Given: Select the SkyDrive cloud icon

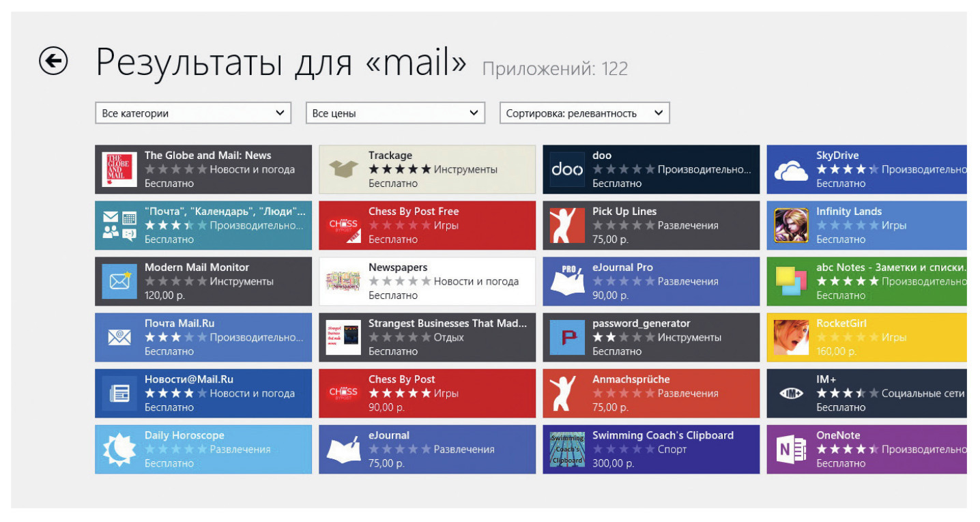Looking at the screenshot, I should click(791, 170).
